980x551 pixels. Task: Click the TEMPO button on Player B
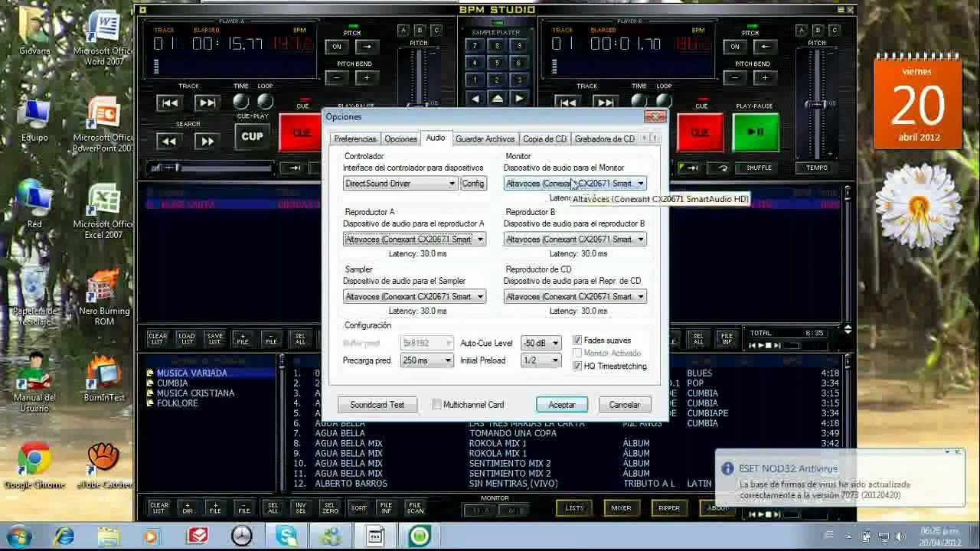(x=817, y=168)
